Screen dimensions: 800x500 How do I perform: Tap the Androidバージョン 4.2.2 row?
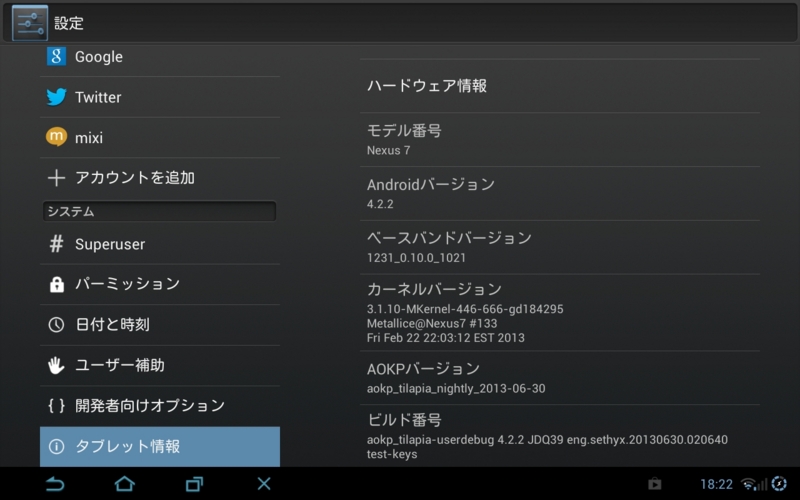560,193
